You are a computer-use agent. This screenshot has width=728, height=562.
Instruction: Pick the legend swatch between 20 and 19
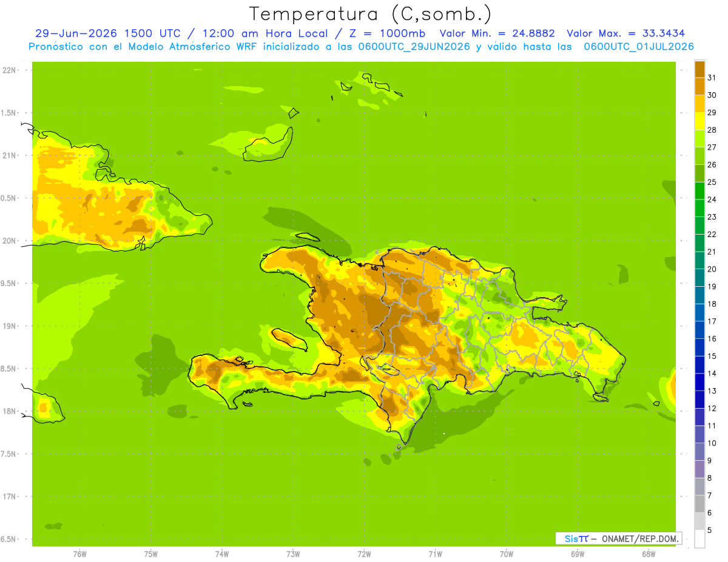point(699,278)
